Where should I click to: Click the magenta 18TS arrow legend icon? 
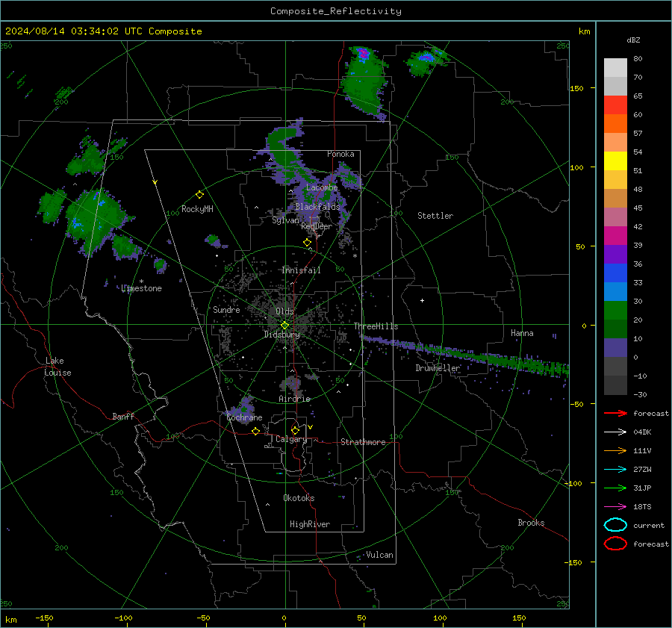pos(615,507)
